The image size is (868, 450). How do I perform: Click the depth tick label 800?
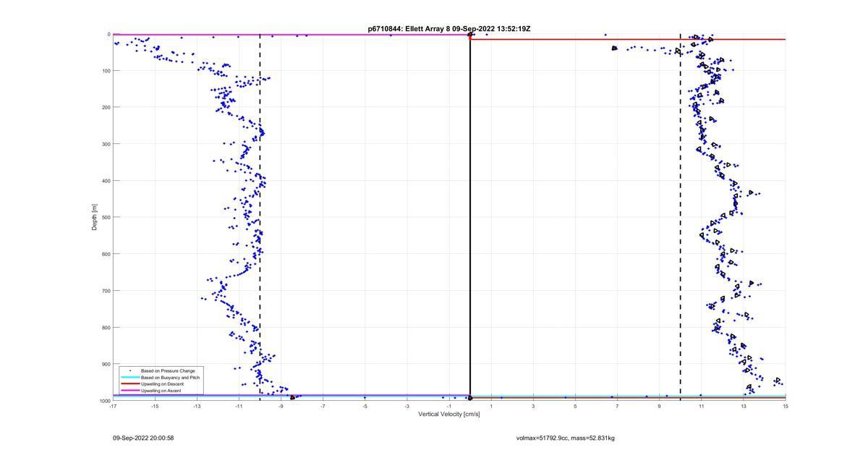coord(106,327)
